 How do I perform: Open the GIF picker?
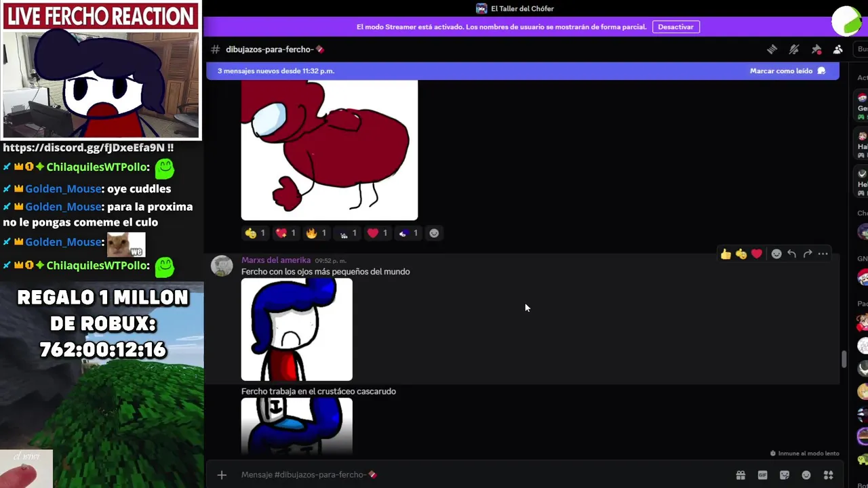[x=762, y=475]
